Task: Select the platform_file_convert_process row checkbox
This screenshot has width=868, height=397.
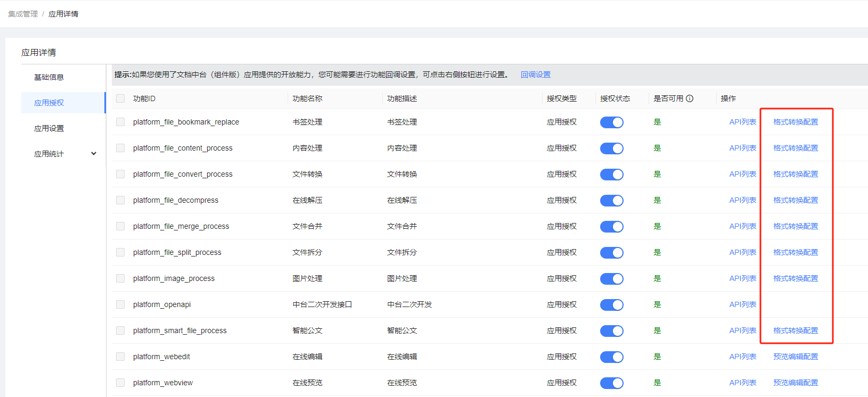Action: click(120, 174)
